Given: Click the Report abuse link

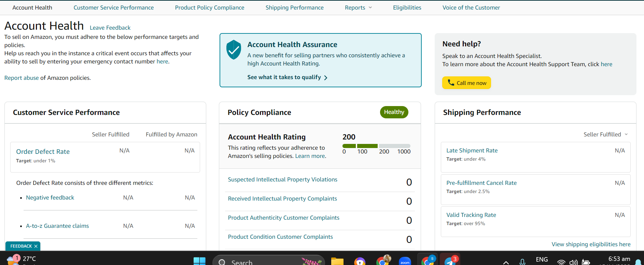Looking at the screenshot, I should click(x=22, y=78).
